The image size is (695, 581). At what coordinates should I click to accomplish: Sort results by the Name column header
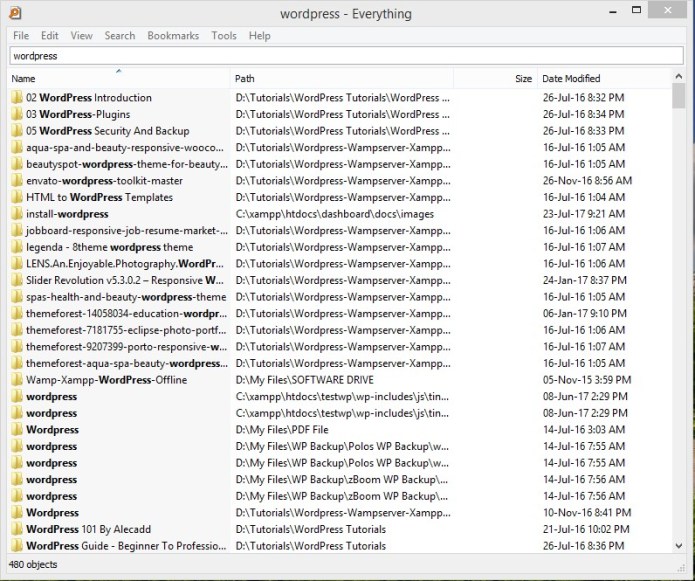point(119,78)
